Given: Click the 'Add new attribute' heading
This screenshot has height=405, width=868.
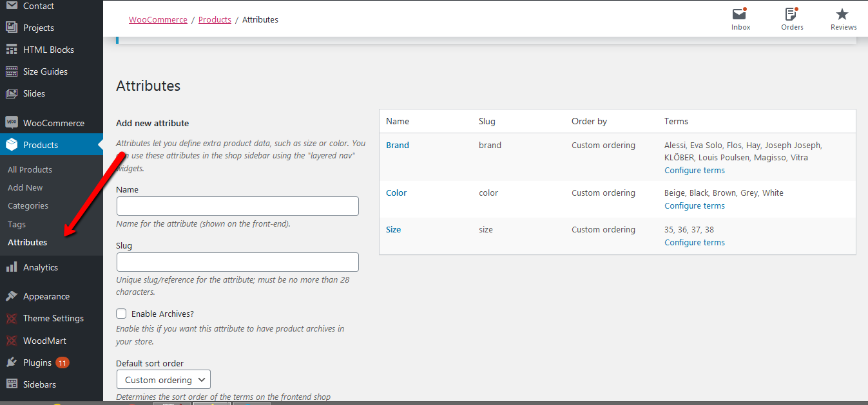Looking at the screenshot, I should point(152,123).
